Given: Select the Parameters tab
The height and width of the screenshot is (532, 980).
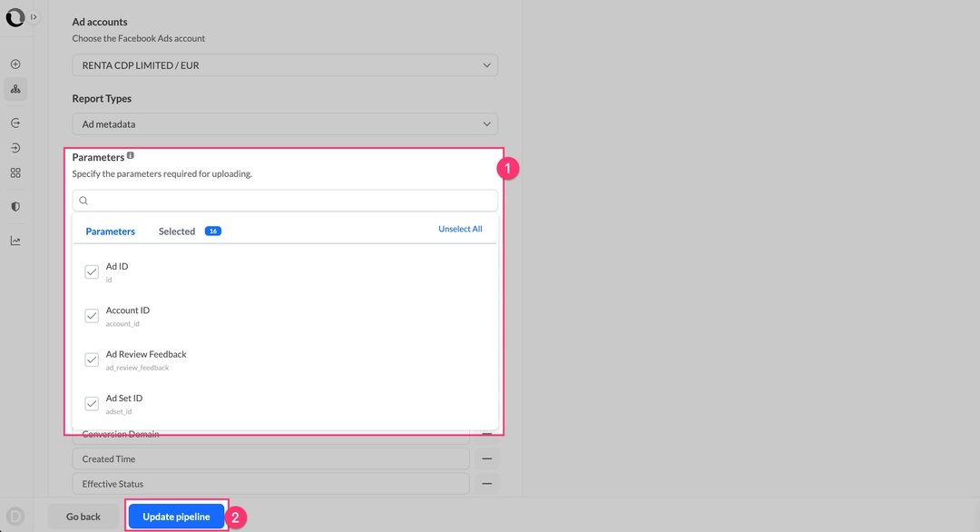Looking at the screenshot, I should [110, 232].
